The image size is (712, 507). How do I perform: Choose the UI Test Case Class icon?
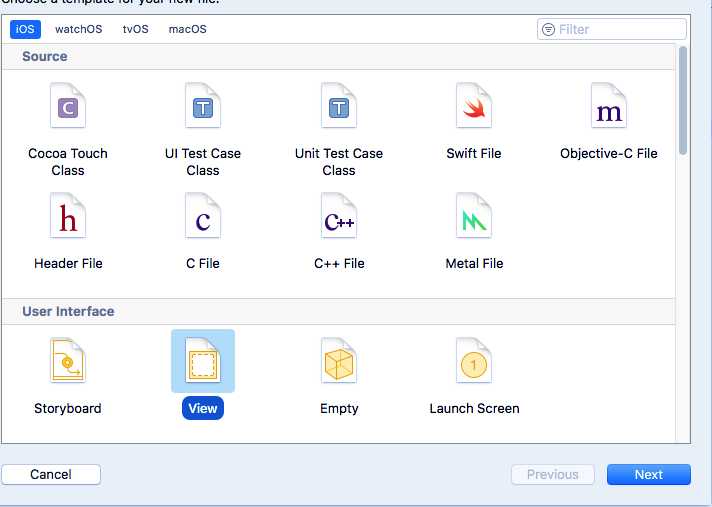click(x=203, y=105)
